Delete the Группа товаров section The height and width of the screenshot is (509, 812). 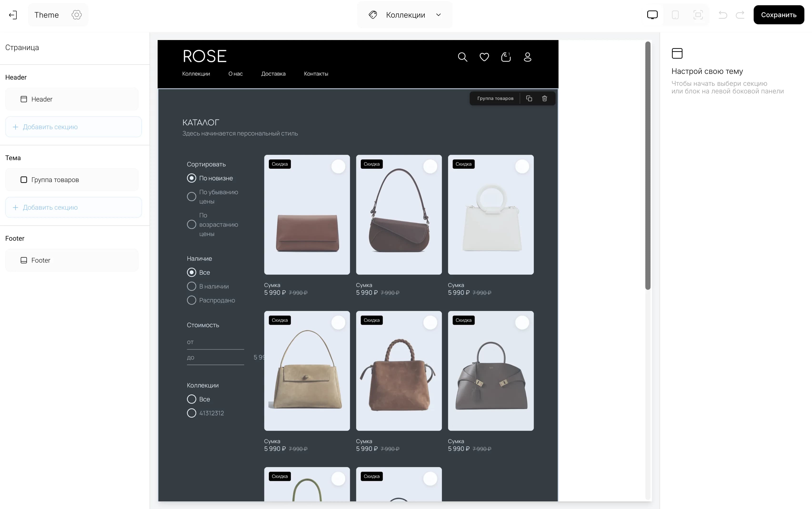click(545, 98)
